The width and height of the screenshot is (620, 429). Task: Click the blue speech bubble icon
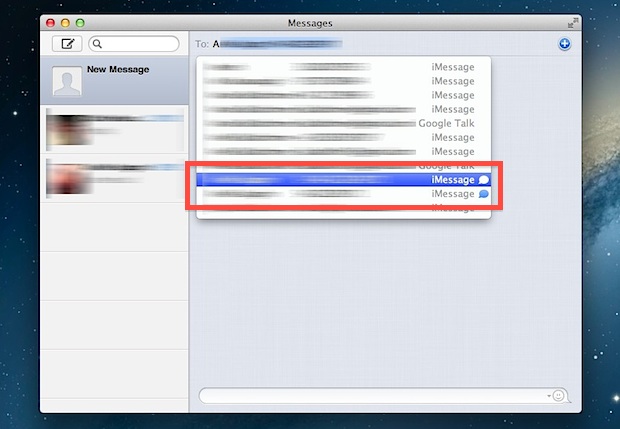484,194
